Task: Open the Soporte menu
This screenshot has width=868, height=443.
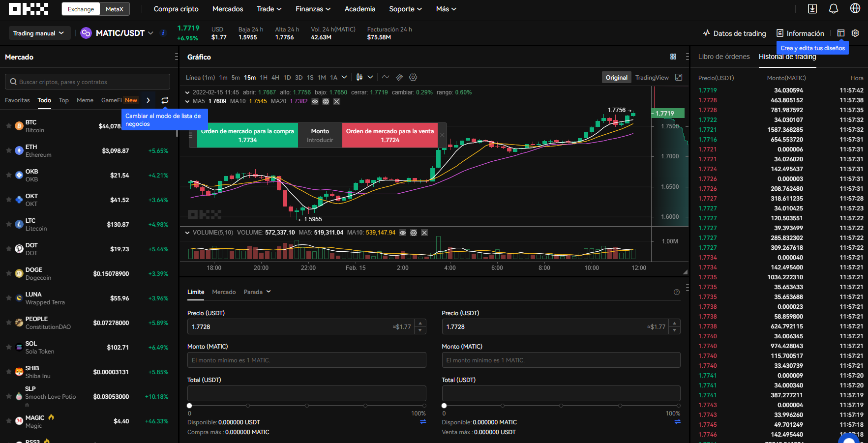Action: (405, 9)
